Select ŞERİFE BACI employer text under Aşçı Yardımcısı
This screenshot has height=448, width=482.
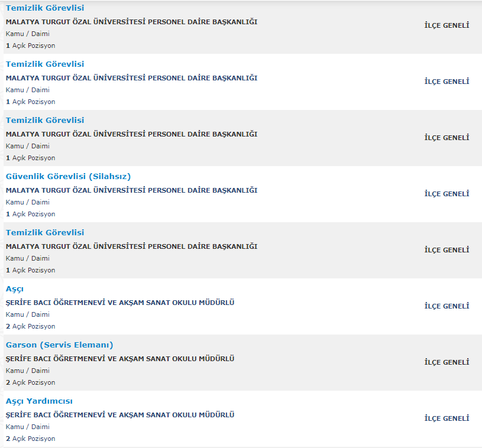[x=120, y=415]
